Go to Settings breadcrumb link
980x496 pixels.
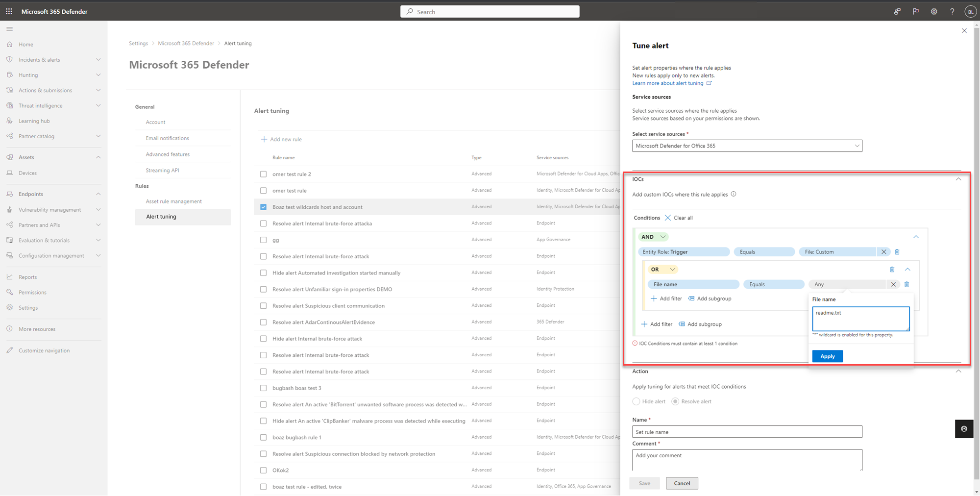[138, 43]
